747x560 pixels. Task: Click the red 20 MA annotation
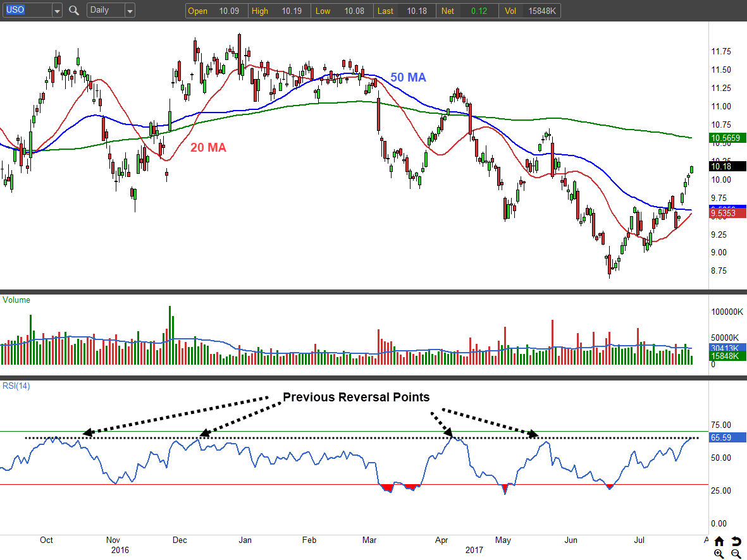(x=208, y=148)
